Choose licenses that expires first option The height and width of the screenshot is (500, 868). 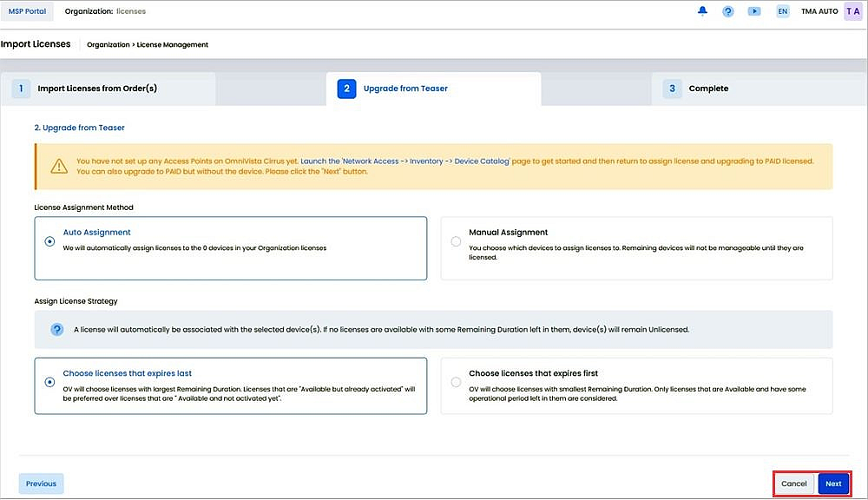click(456, 380)
